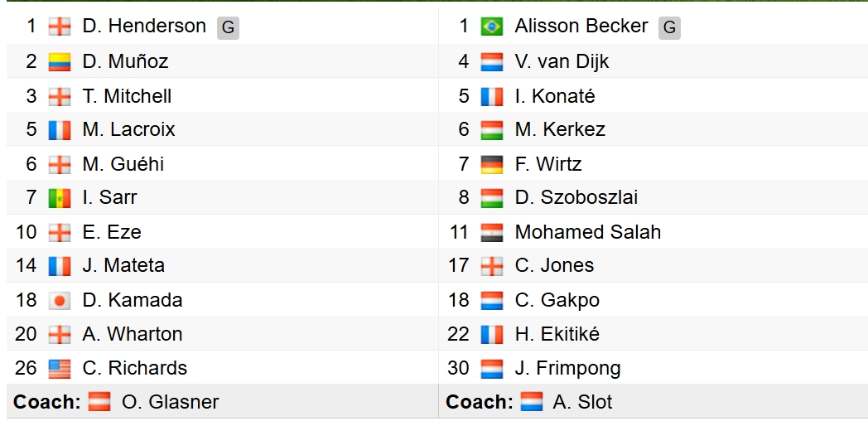Click the Austria flag beside coach O. Glasner
The width and height of the screenshot is (868, 426).
pyautogui.click(x=99, y=402)
